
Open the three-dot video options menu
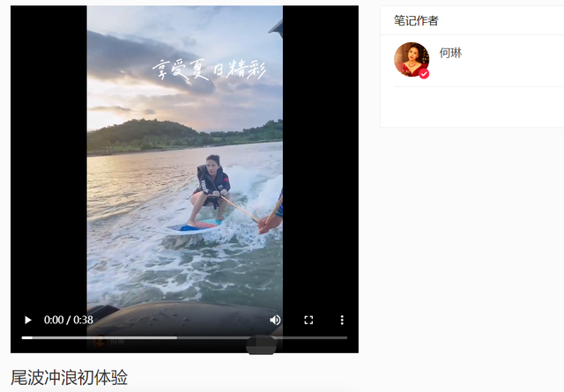pos(342,320)
